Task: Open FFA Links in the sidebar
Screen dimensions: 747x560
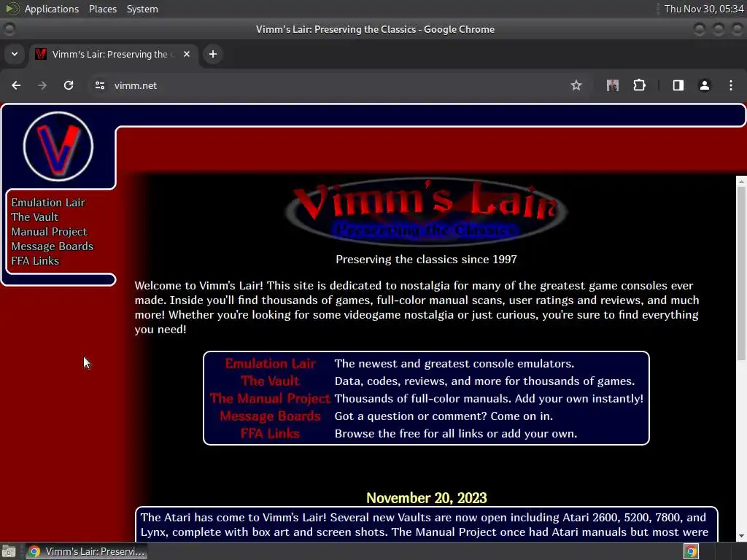Action: click(35, 261)
